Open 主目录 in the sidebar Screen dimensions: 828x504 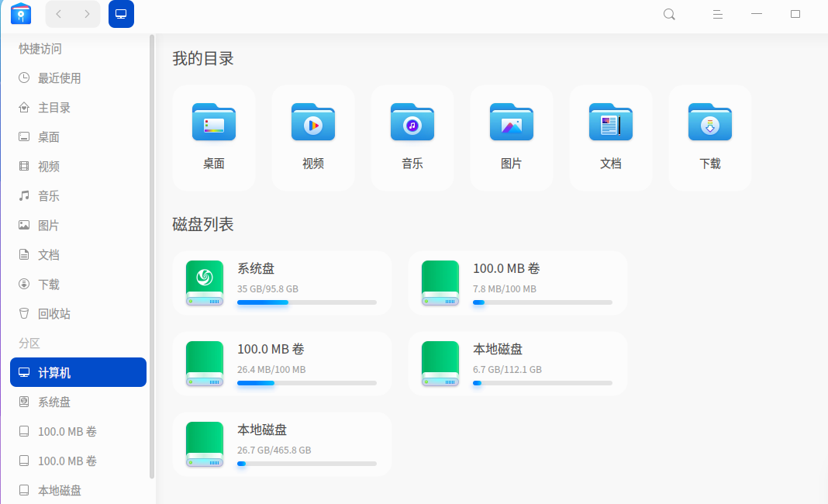[x=78, y=108]
